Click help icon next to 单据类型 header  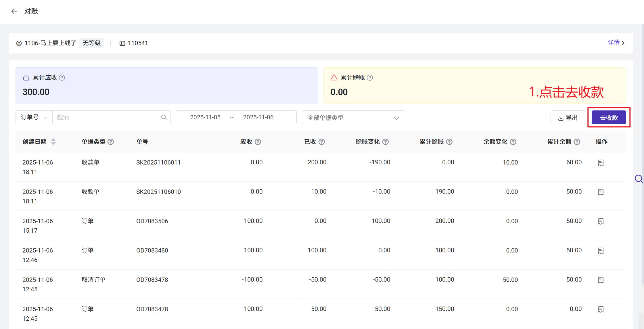coord(111,142)
